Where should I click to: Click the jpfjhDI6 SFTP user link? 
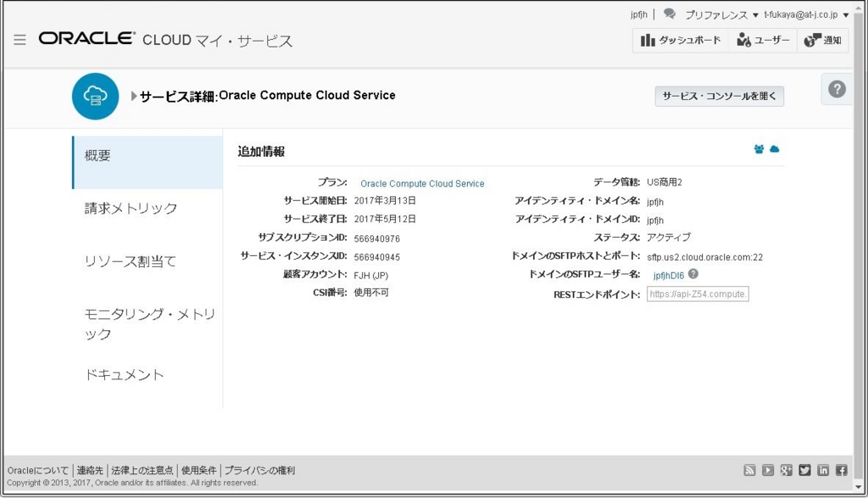tap(668, 276)
